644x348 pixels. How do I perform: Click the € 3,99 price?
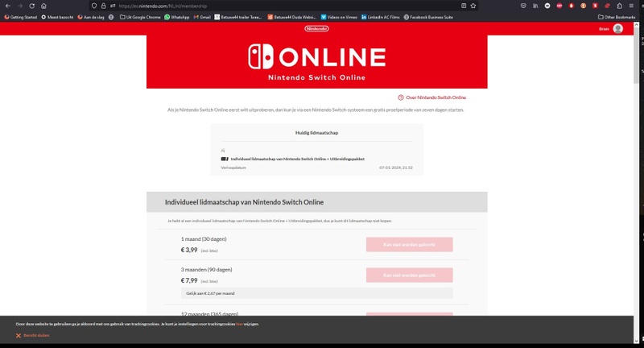(x=189, y=250)
